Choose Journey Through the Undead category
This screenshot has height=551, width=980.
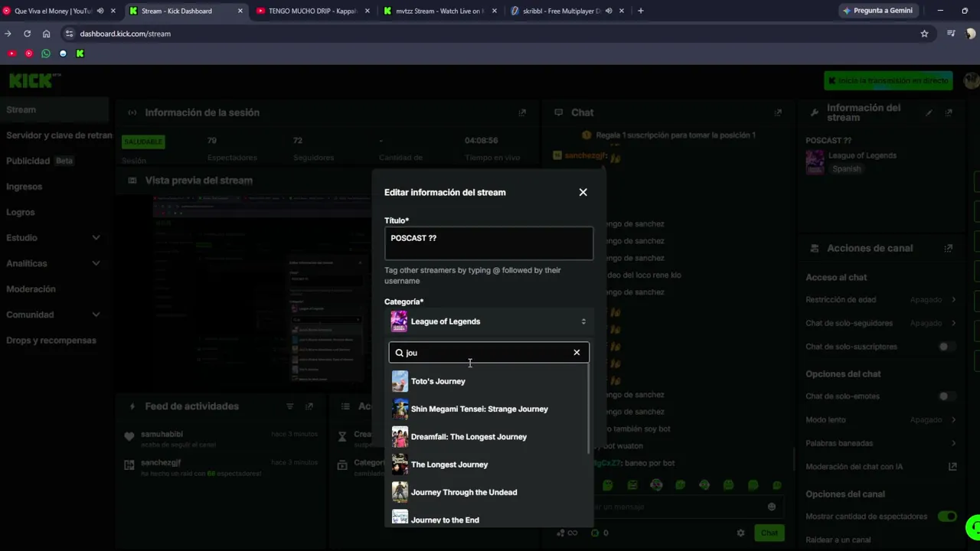tap(488, 492)
